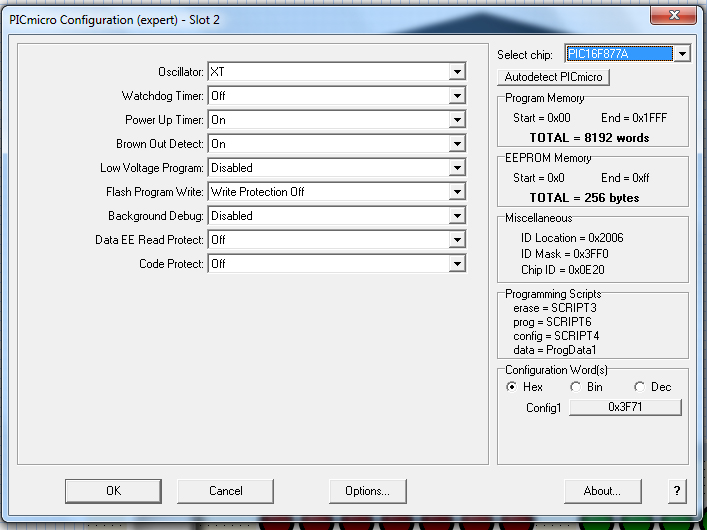Image resolution: width=707 pixels, height=530 pixels.
Task: Click the Program Memory Start = 0x00 text
Action: click(542, 118)
